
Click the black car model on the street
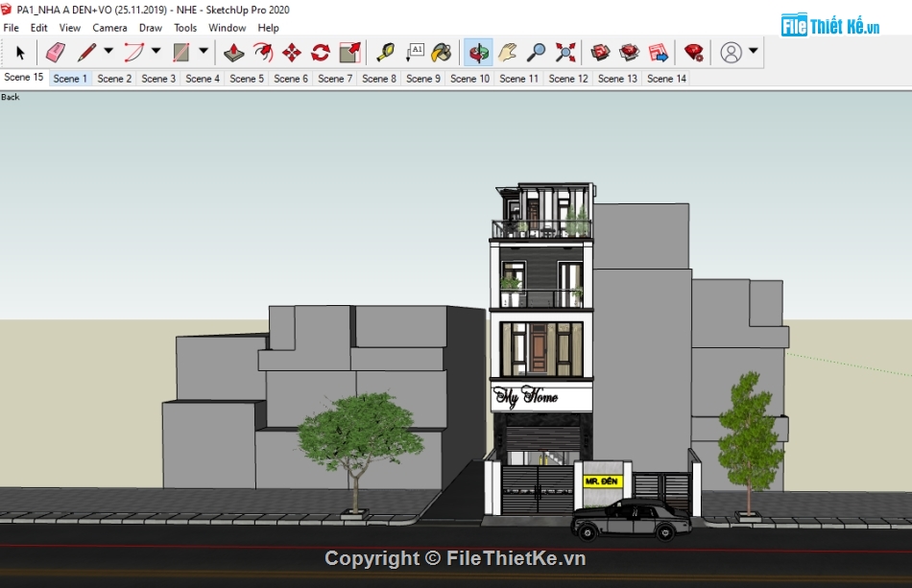tap(632, 520)
